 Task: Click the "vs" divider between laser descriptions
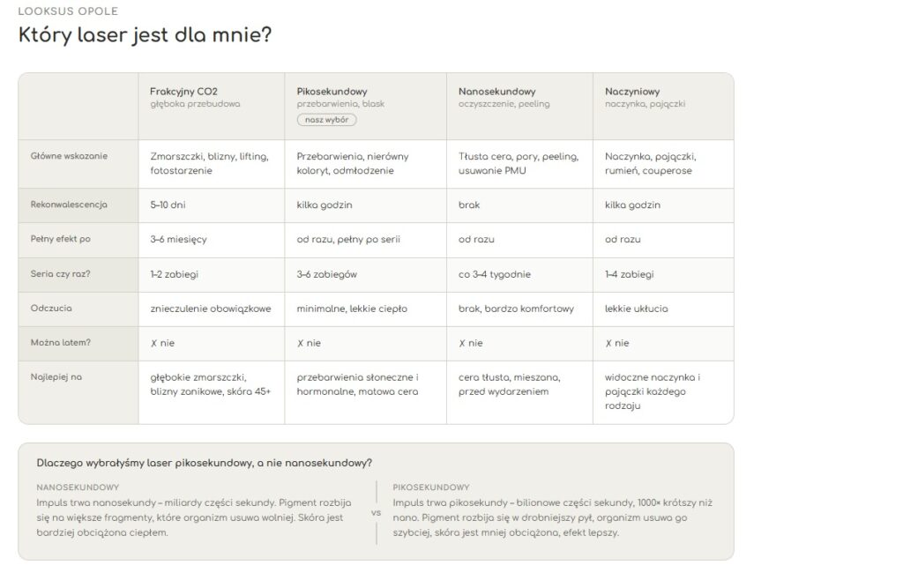(377, 512)
